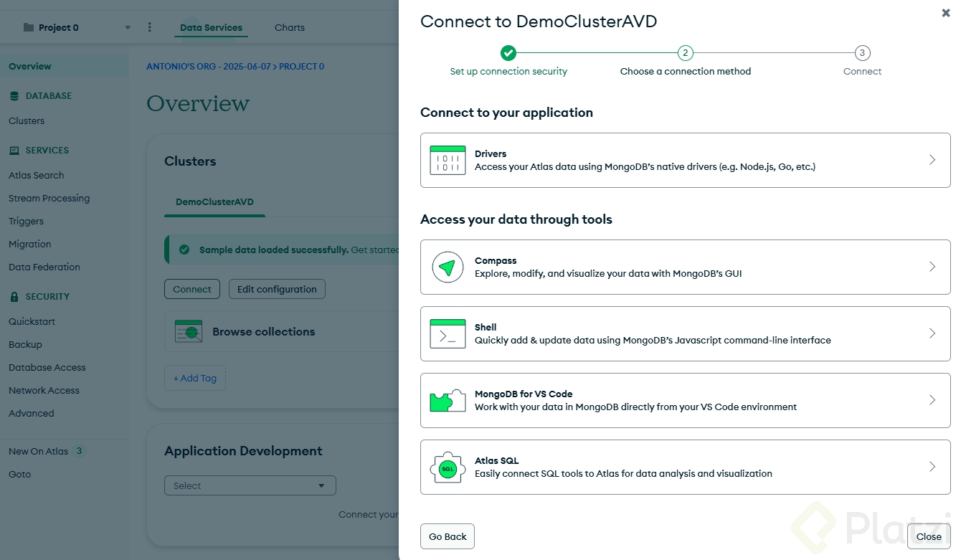
Task: Click the Drivers binary code icon
Action: pos(448,160)
